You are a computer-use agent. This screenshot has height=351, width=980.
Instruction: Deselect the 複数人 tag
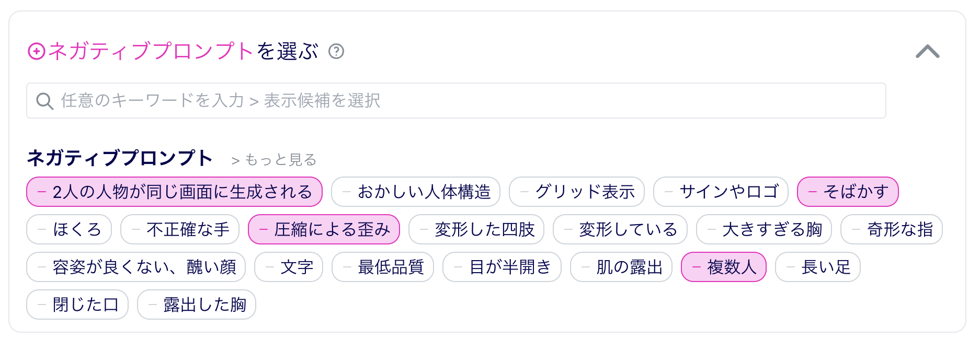click(x=723, y=267)
